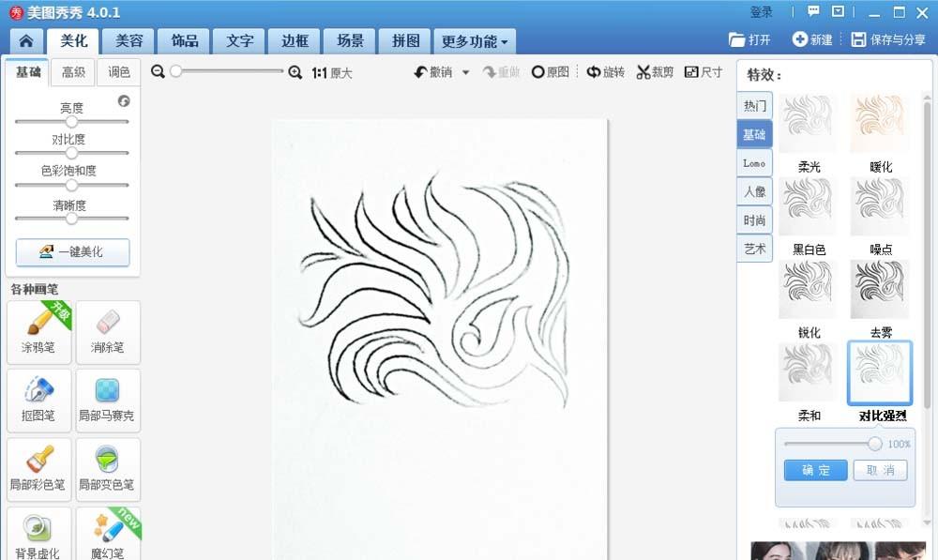Click the 旋转 rotate icon
Screen dimensions: 938x560
tap(595, 72)
